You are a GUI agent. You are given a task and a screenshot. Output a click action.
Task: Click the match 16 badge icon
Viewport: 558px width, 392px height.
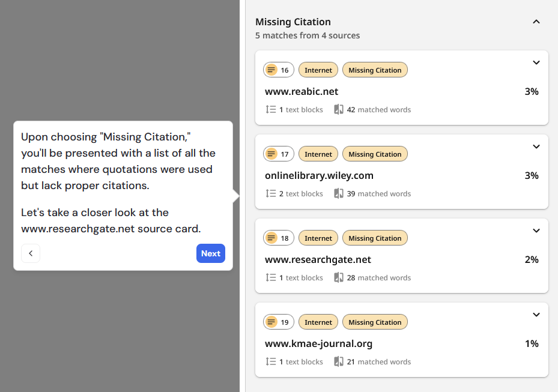tap(272, 70)
